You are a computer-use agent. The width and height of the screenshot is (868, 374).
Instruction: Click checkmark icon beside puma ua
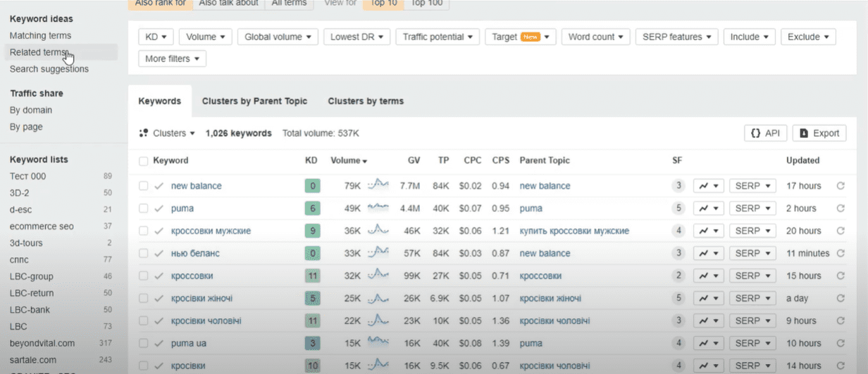point(159,344)
